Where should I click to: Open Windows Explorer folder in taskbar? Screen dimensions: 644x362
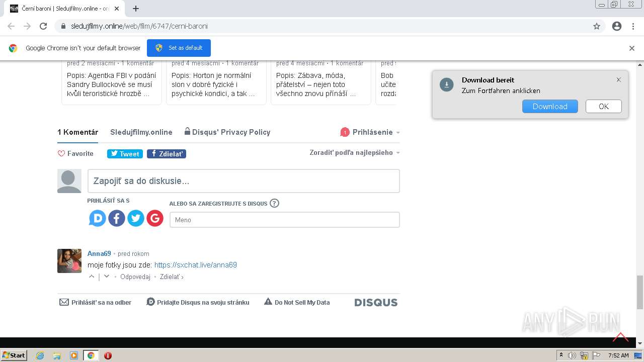pyautogui.click(x=57, y=355)
